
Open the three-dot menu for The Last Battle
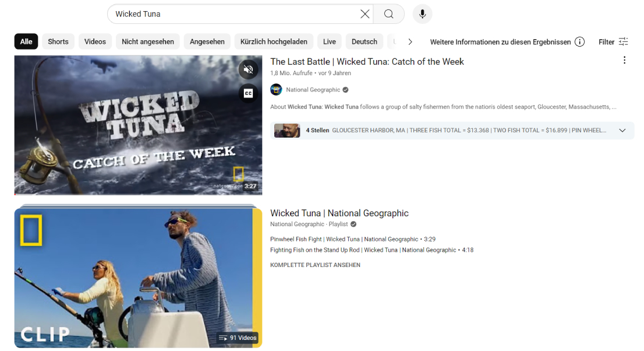pyautogui.click(x=624, y=61)
